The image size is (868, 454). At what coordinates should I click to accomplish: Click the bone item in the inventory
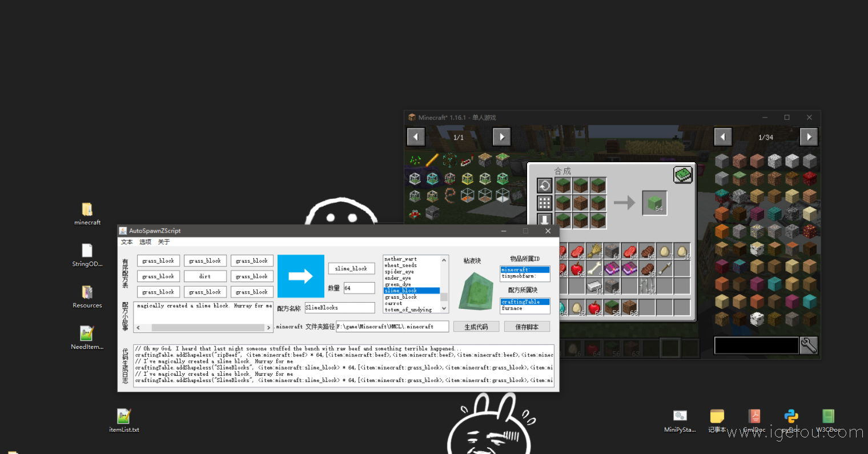coord(594,268)
